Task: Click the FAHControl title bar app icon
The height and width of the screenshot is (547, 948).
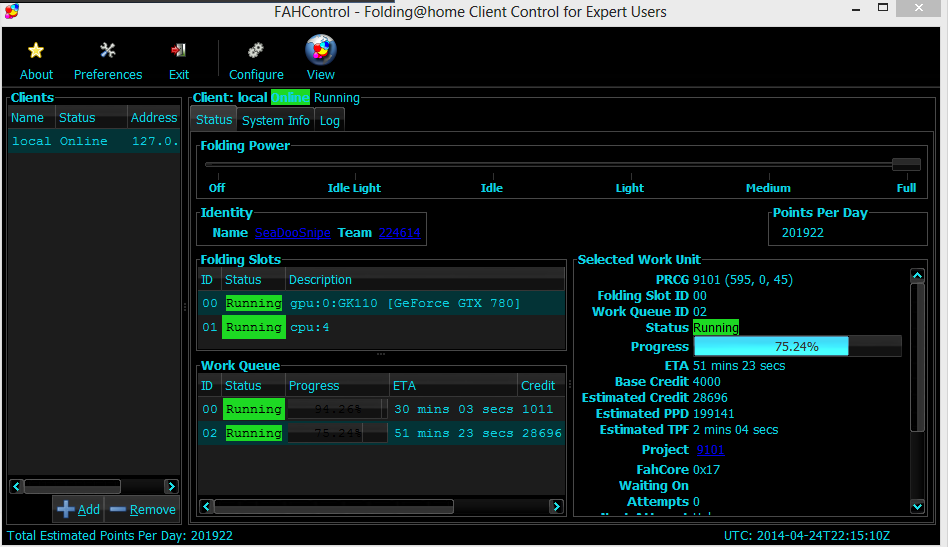Action: 11,10
